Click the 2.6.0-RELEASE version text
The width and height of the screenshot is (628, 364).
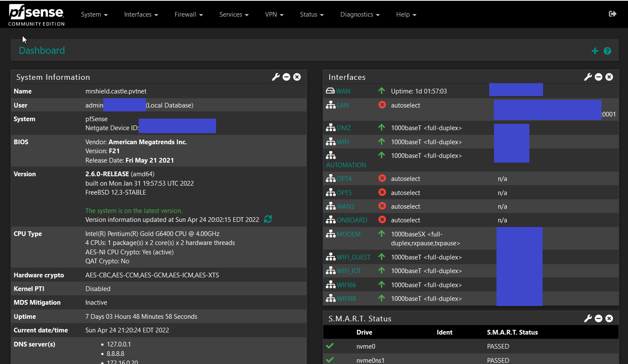tap(107, 174)
